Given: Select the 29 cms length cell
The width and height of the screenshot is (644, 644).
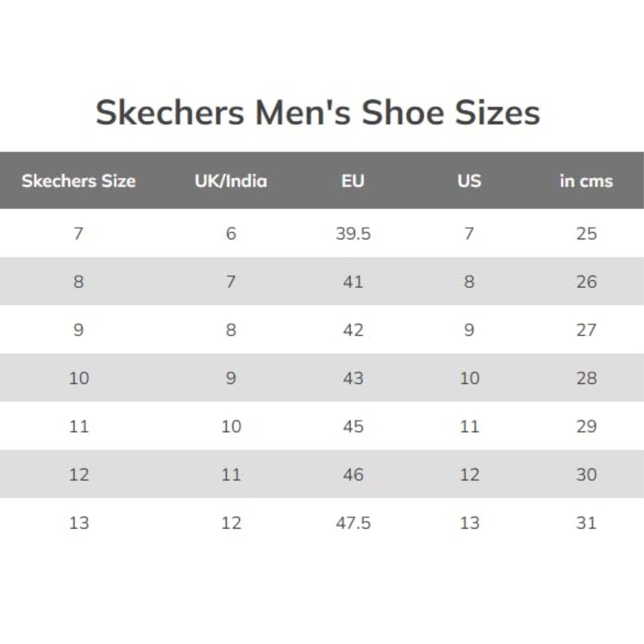Looking at the screenshot, I should point(586,426).
